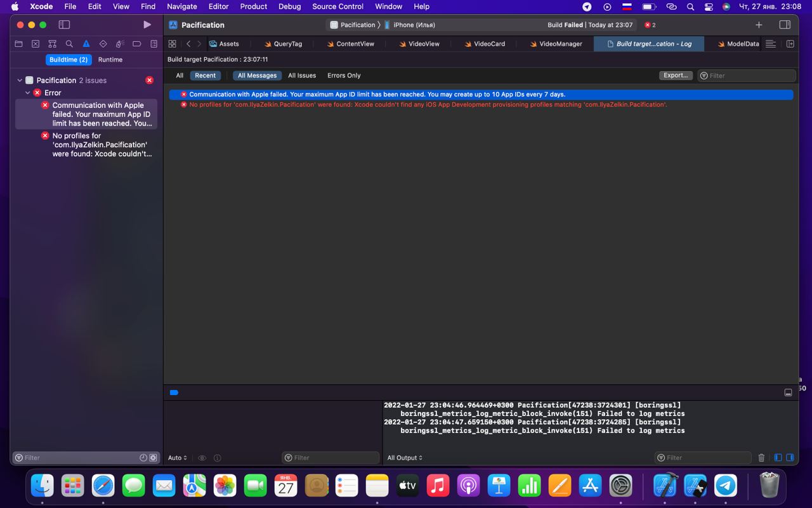Choose the iPhone (Илья) run destination

[x=410, y=25]
